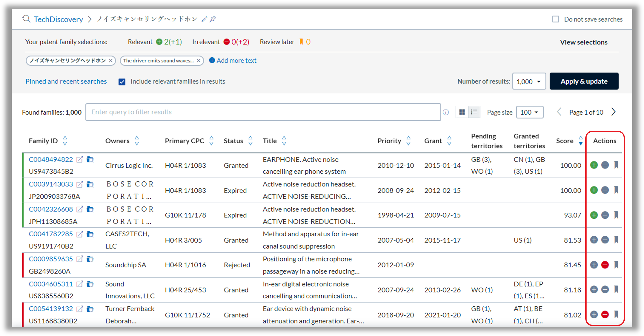This screenshot has height=336, width=644.
Task: Open family C0009859635 link
Action: pos(51,259)
